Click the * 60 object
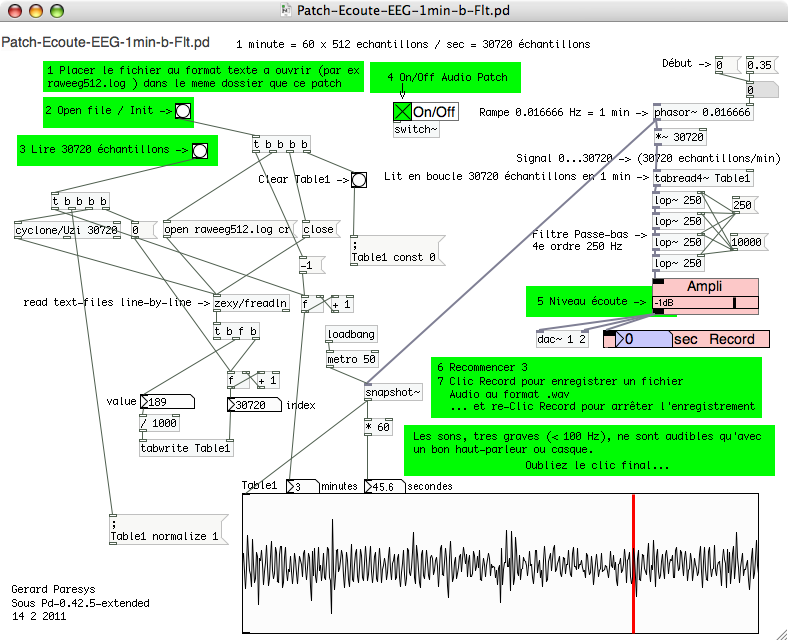 pyautogui.click(x=378, y=427)
